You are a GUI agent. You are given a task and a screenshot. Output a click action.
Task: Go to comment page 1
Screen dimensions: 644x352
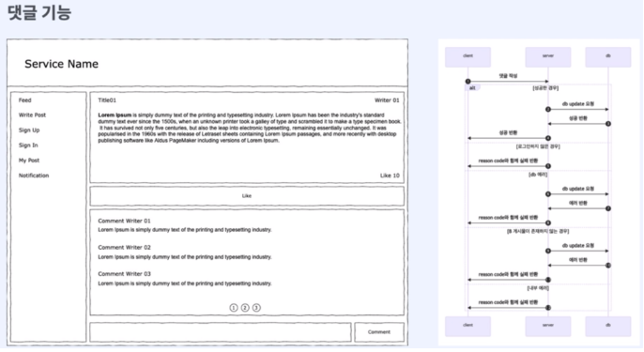click(x=234, y=308)
